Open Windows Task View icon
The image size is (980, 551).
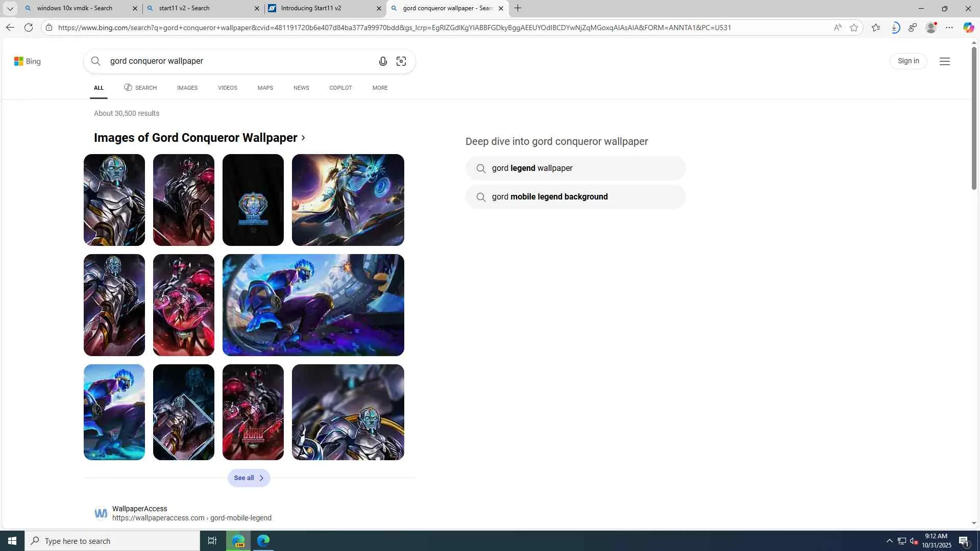(x=212, y=541)
